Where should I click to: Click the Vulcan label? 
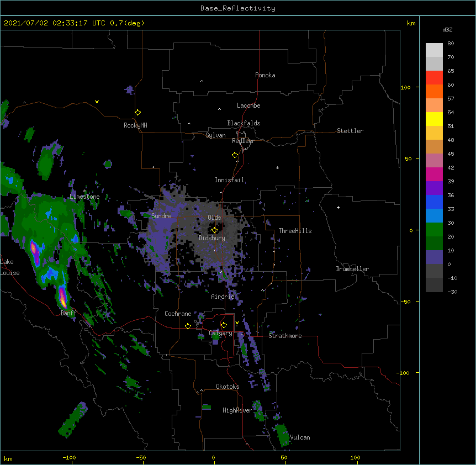pos(300,437)
